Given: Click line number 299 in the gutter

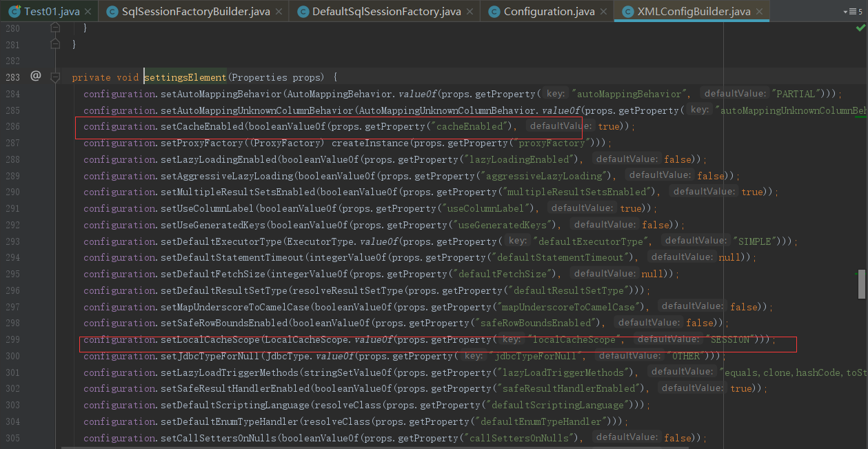Looking at the screenshot, I should pyautogui.click(x=13, y=339).
